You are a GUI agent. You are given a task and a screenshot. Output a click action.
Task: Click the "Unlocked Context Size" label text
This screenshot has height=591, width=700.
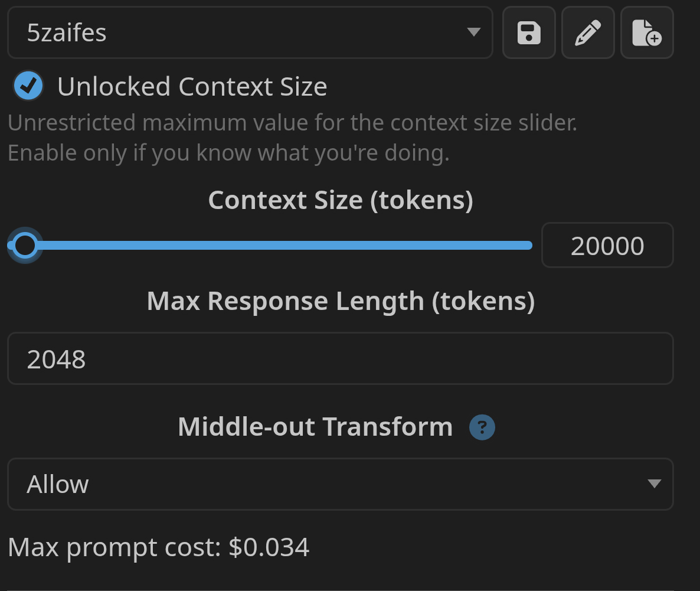click(x=192, y=87)
